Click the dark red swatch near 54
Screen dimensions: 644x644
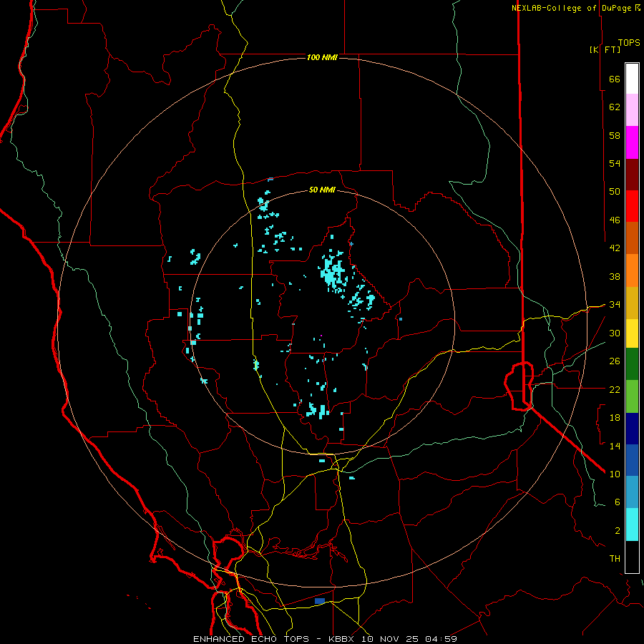point(632,174)
